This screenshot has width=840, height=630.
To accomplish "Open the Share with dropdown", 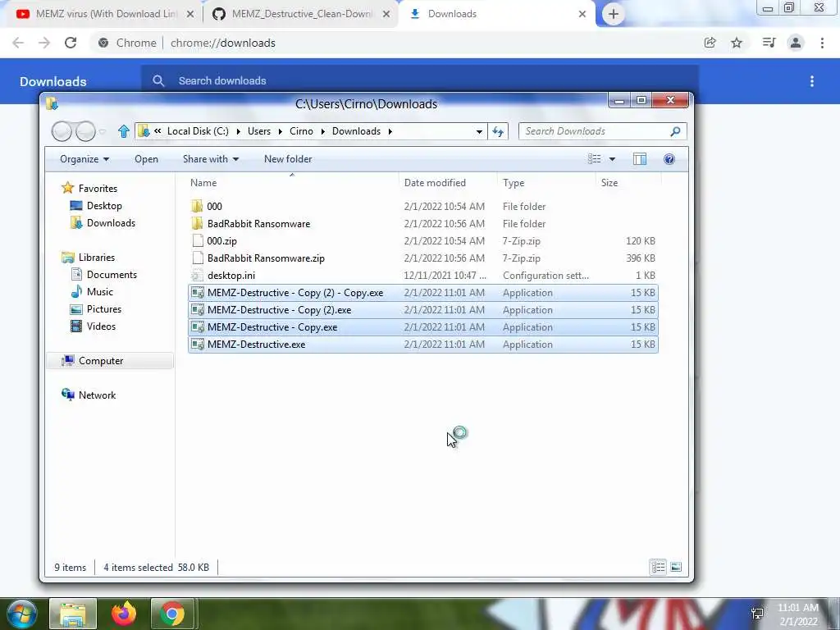I will tap(211, 159).
